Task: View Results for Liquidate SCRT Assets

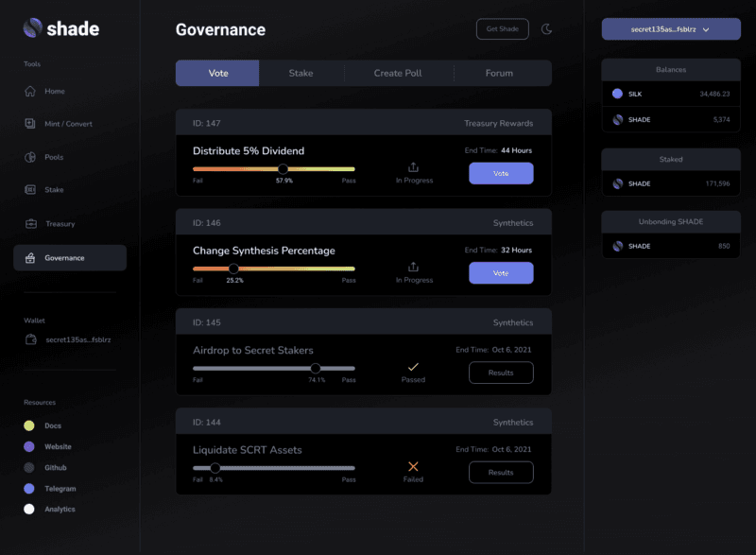Action: pyautogui.click(x=501, y=473)
